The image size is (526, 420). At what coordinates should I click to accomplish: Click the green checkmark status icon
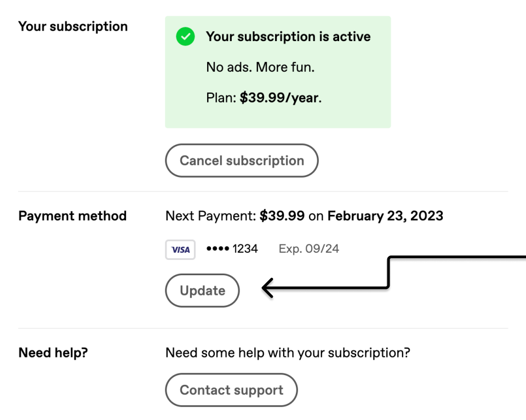coord(185,37)
